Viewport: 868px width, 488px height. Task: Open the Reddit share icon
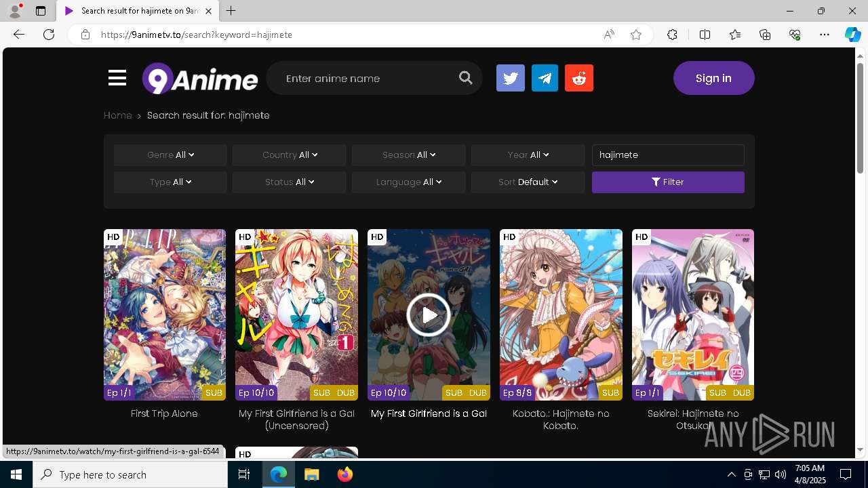[x=579, y=78]
